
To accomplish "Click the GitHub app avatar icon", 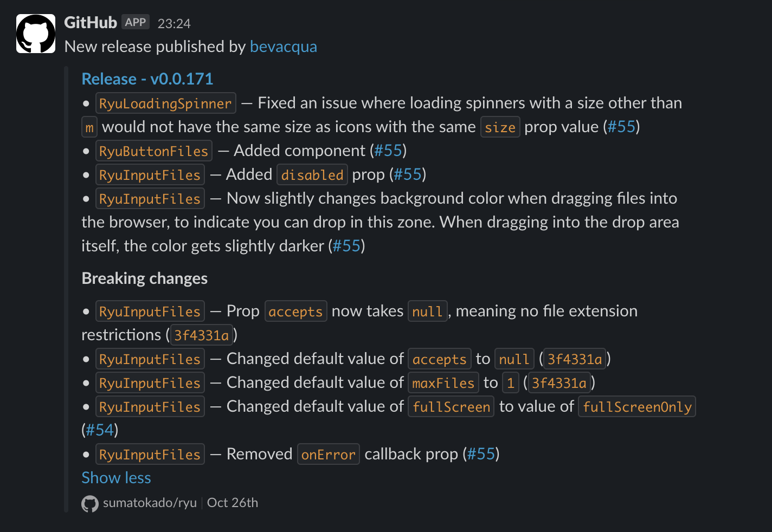I will [x=36, y=34].
